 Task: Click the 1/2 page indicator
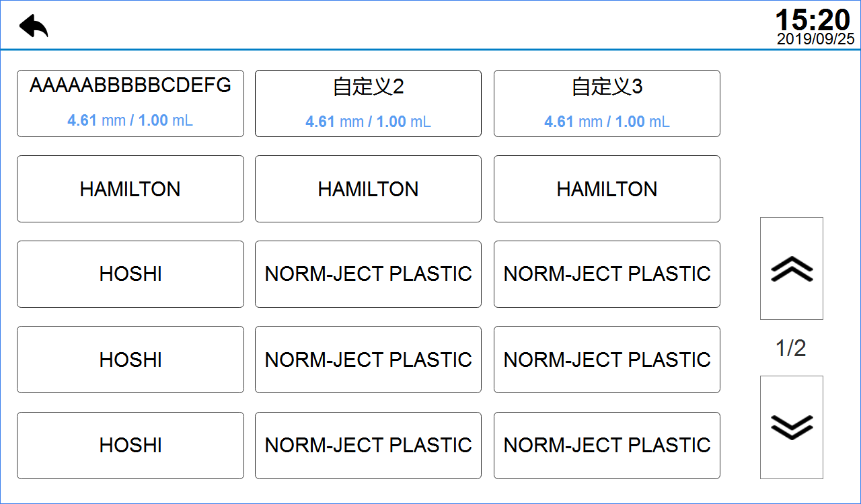(x=791, y=348)
